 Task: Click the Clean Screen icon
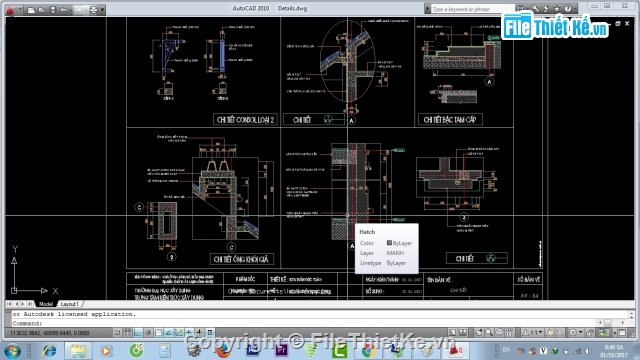(622, 333)
